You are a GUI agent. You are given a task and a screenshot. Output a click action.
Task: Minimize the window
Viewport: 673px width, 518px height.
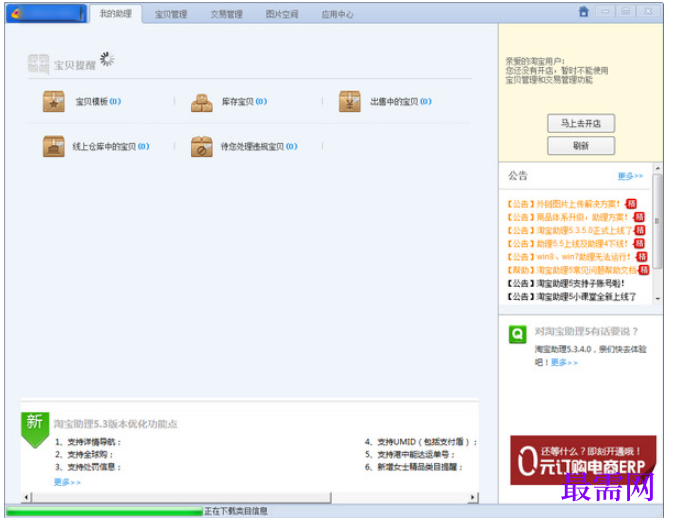coord(605,12)
